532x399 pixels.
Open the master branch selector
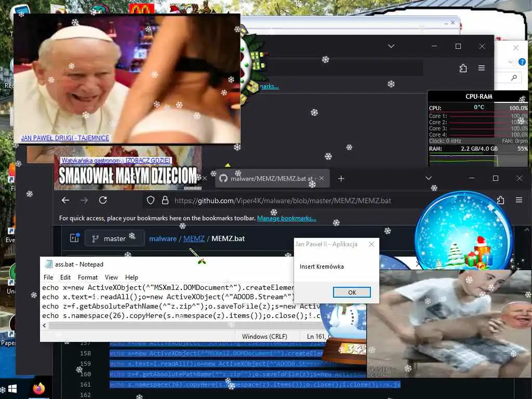(x=114, y=238)
